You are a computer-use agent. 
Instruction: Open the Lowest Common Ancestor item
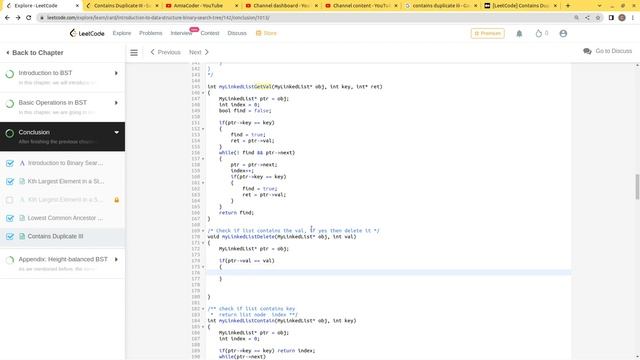[x=65, y=218]
